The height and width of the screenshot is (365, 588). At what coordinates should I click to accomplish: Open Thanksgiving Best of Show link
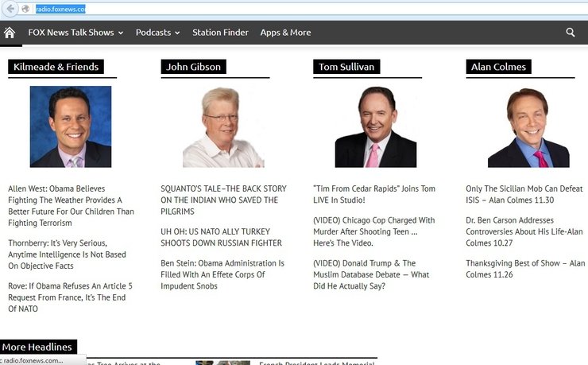click(525, 269)
